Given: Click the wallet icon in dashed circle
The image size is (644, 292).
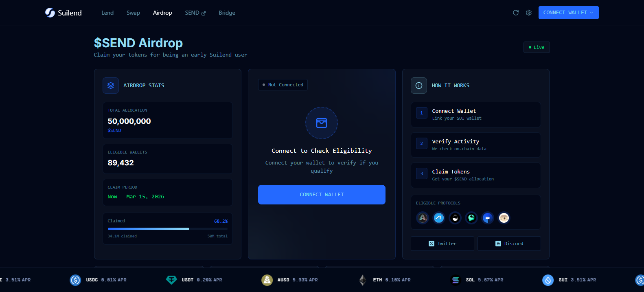Looking at the screenshot, I should click(322, 123).
